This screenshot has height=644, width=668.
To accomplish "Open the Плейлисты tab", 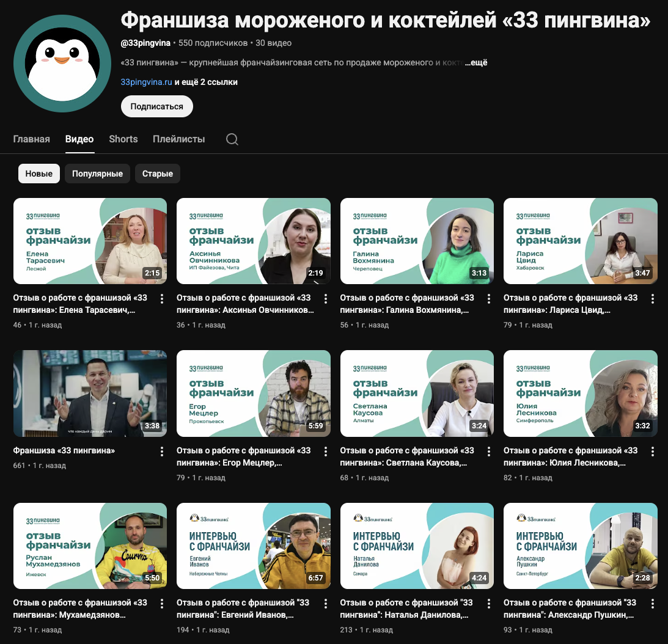I will click(179, 139).
